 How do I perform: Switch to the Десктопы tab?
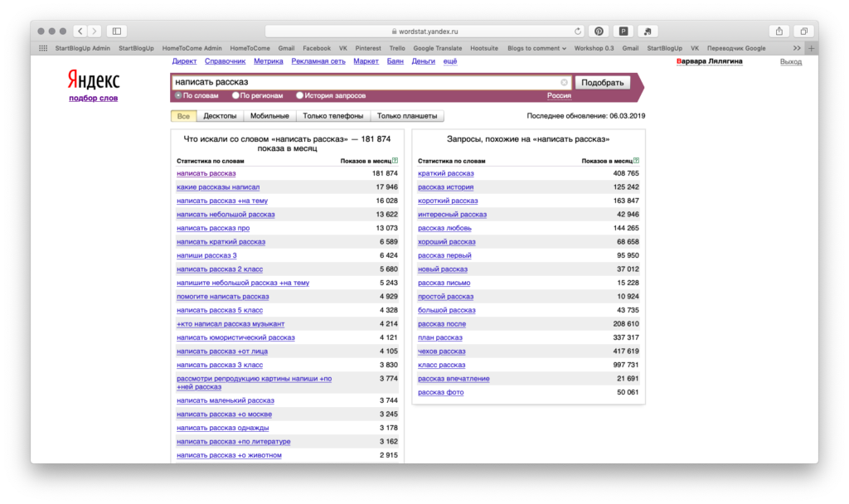tap(220, 116)
